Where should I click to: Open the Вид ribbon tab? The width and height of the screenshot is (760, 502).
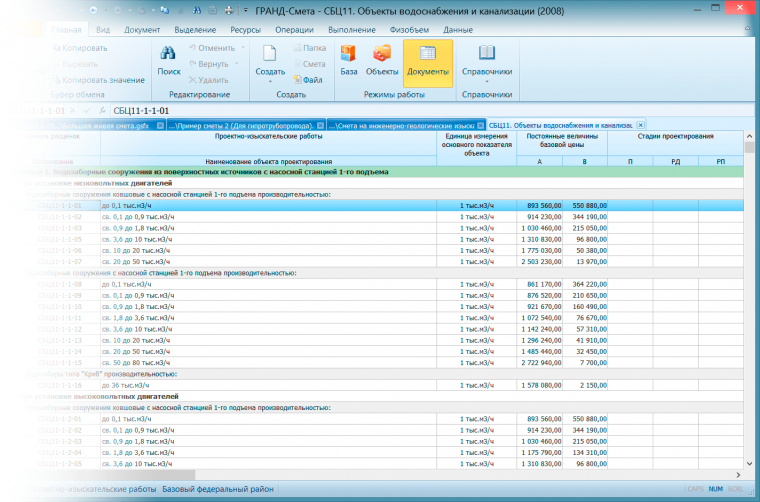[x=104, y=30]
